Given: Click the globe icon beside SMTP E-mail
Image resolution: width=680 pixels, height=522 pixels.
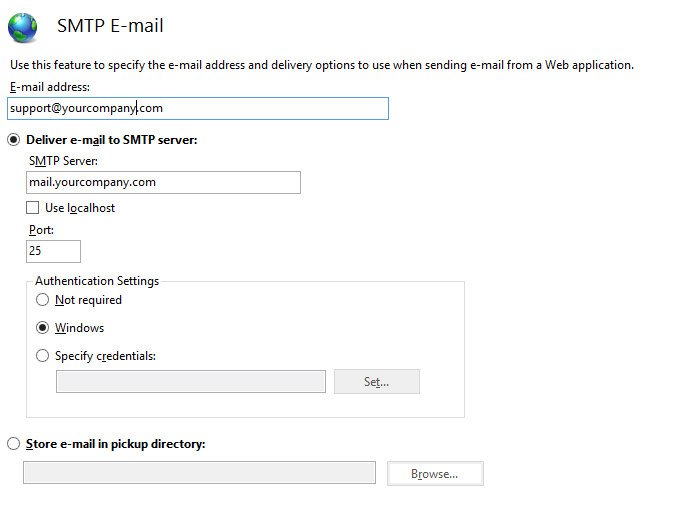Looking at the screenshot, I should point(22,27).
